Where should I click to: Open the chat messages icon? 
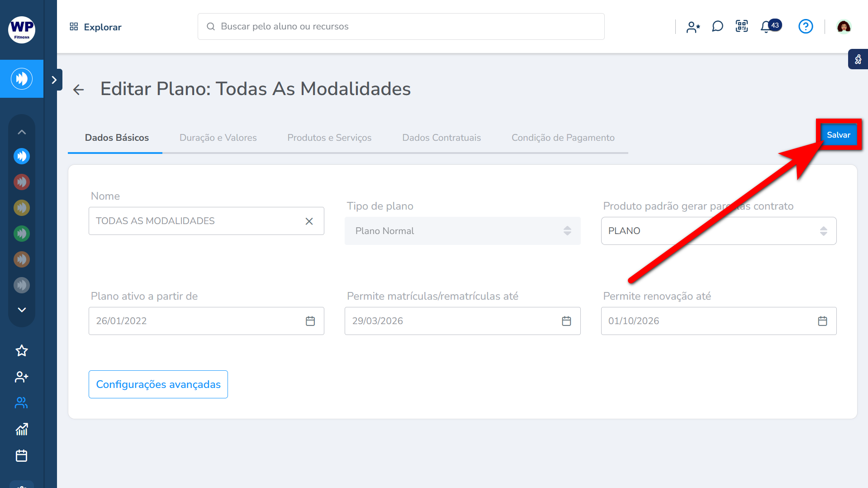pyautogui.click(x=717, y=27)
